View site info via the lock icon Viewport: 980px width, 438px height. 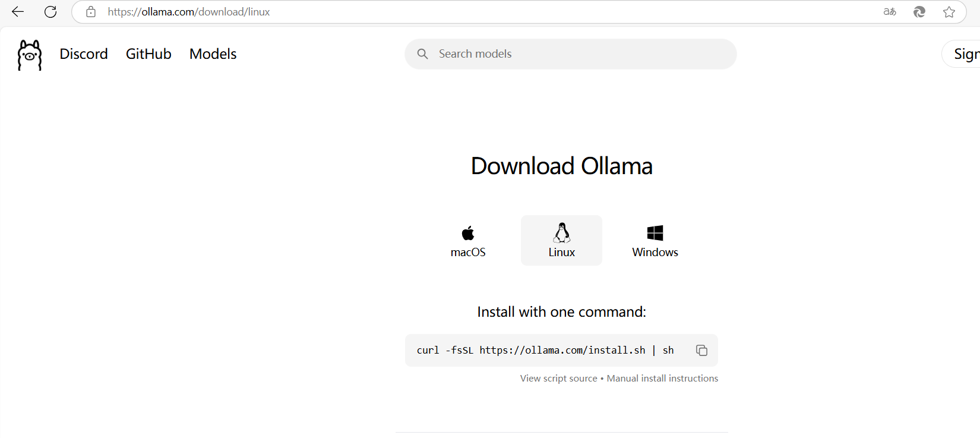[x=91, y=12]
